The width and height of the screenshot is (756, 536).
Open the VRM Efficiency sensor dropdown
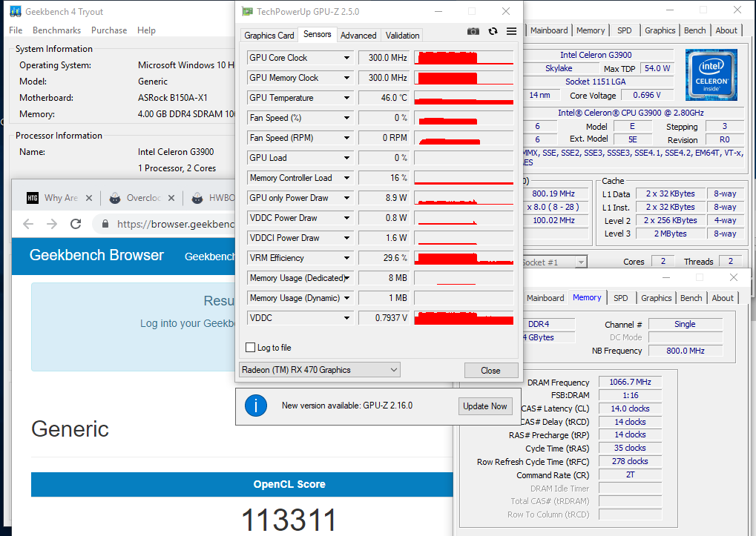point(346,258)
